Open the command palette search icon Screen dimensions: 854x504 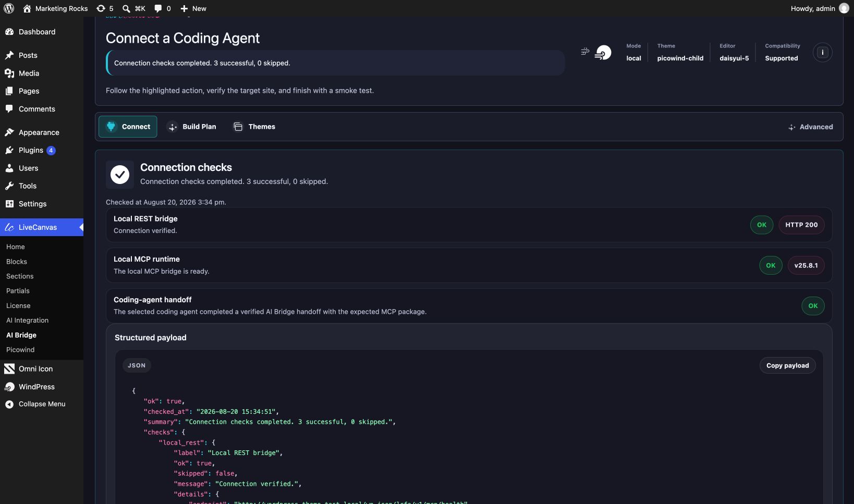(x=126, y=8)
